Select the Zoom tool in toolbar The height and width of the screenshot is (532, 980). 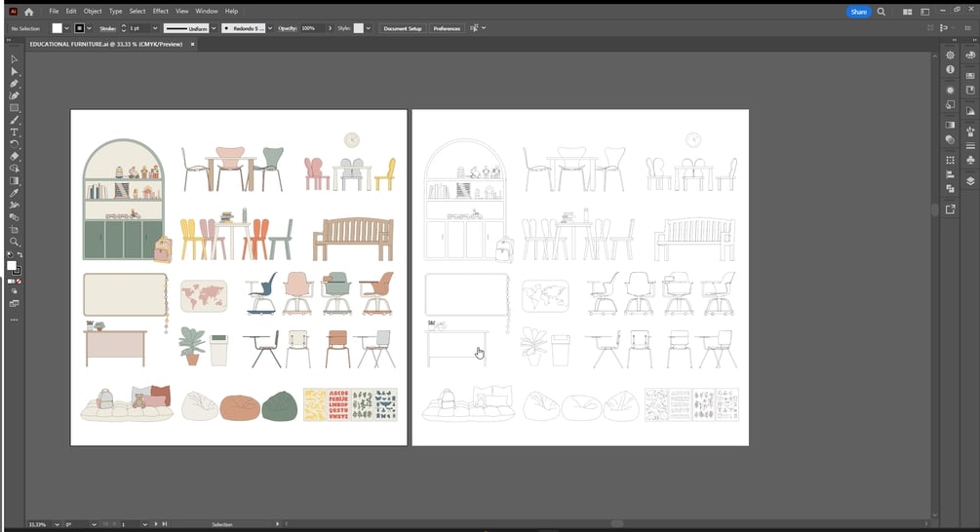click(x=14, y=243)
